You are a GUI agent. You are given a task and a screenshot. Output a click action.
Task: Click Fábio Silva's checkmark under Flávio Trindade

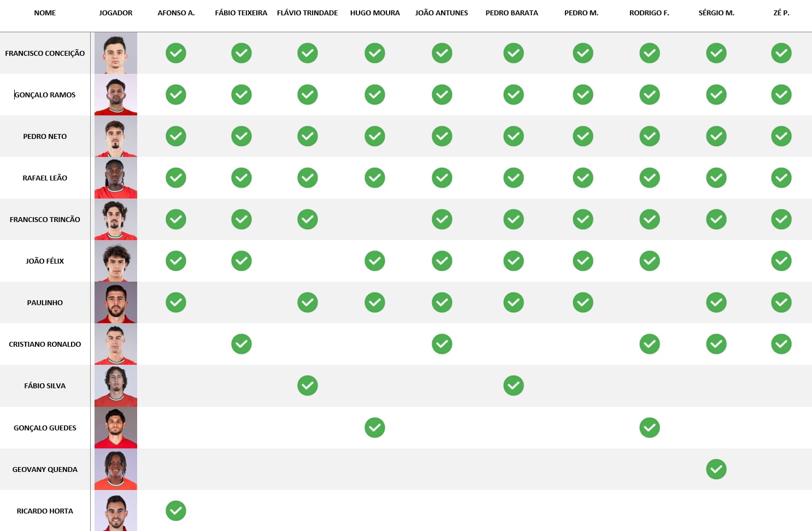pos(308,386)
